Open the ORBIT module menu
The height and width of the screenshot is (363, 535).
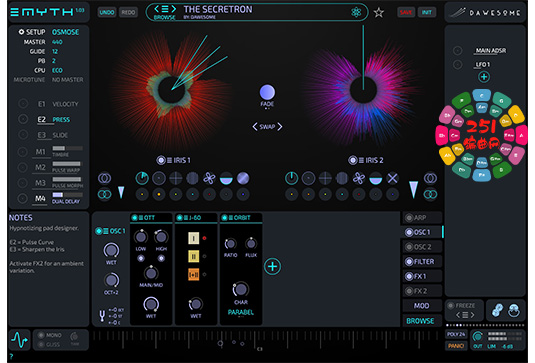tap(231, 217)
